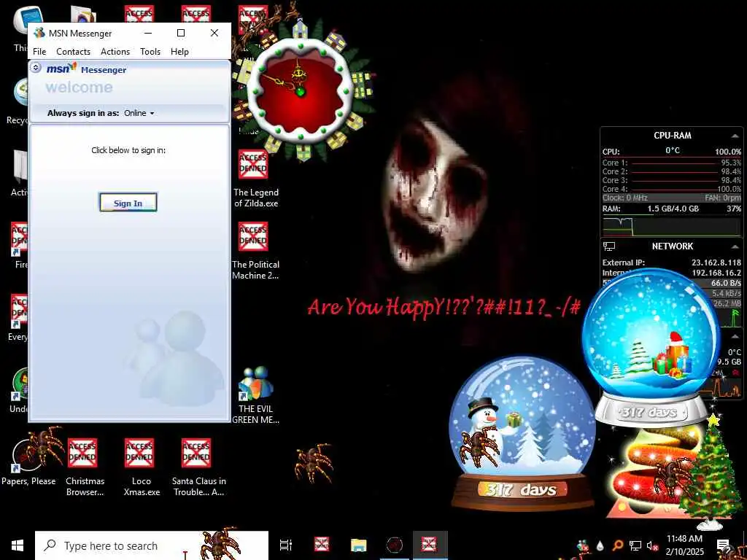The width and height of the screenshot is (747, 560).
Task: Open the Contacts menu in MSN Messenger
Action: tap(74, 52)
